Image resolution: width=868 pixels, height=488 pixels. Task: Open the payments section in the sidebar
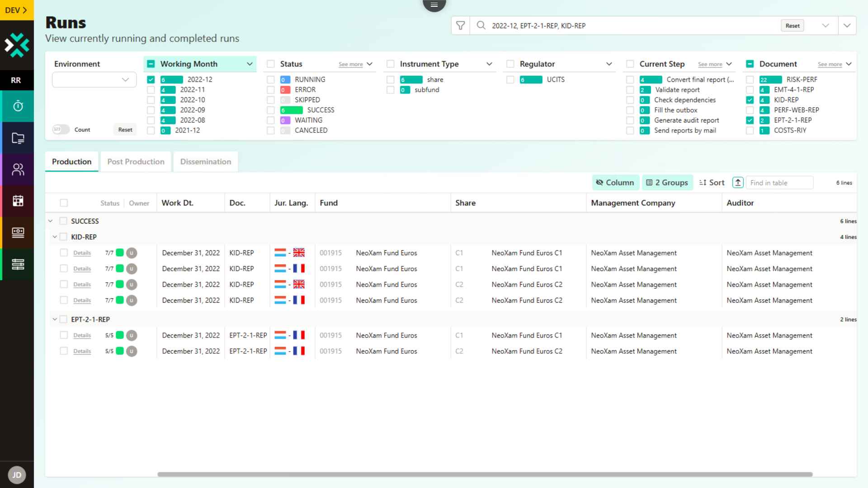18,232
